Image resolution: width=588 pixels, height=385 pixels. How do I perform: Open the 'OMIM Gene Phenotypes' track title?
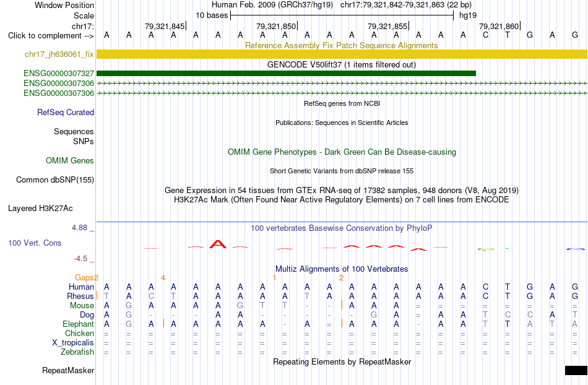coord(342,152)
